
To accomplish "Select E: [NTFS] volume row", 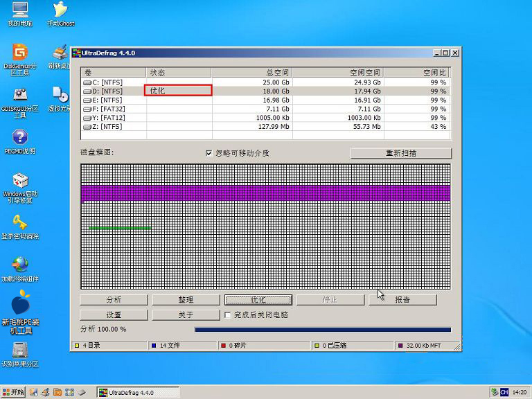I will (x=265, y=100).
